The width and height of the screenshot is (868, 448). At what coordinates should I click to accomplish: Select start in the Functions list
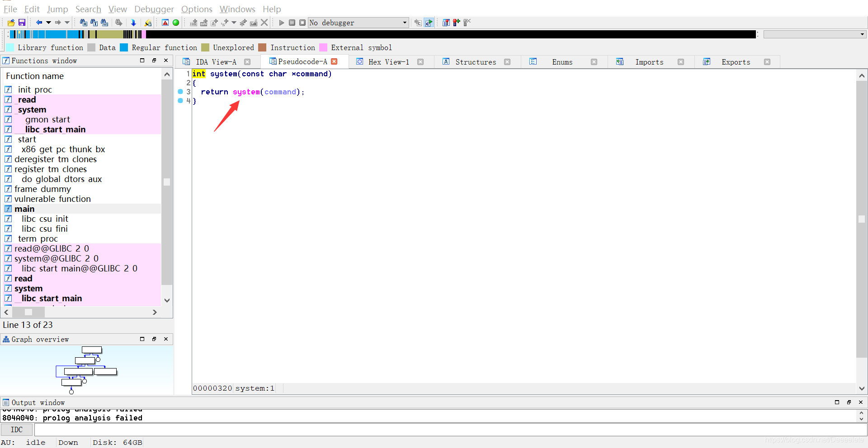27,139
